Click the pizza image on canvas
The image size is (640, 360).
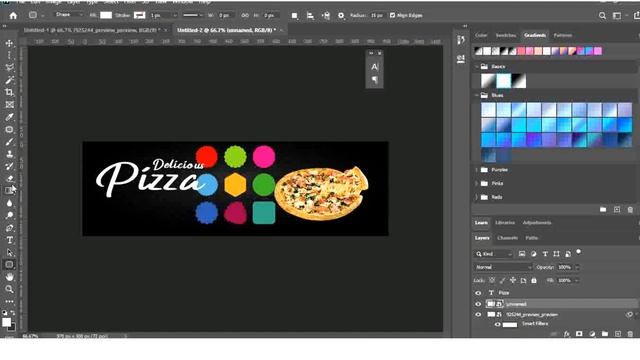coord(321,193)
